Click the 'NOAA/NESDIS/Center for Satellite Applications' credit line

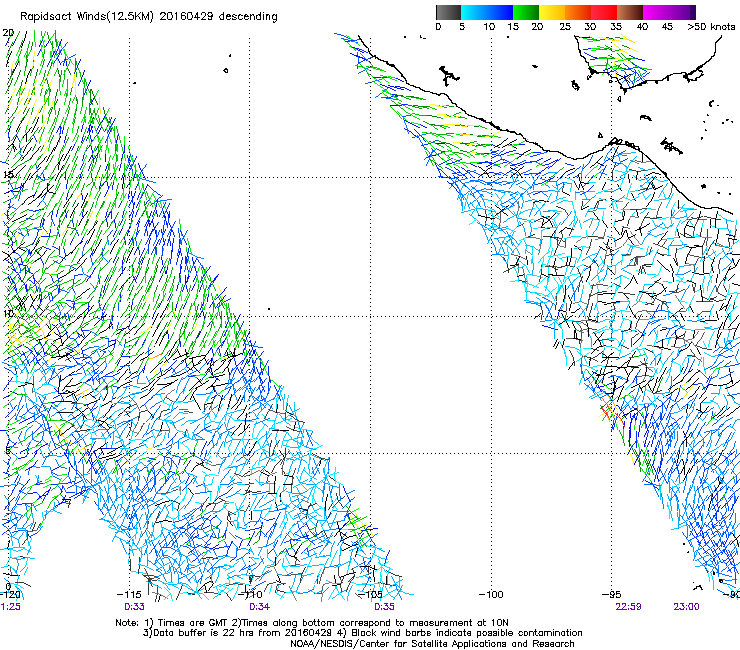[x=432, y=644]
